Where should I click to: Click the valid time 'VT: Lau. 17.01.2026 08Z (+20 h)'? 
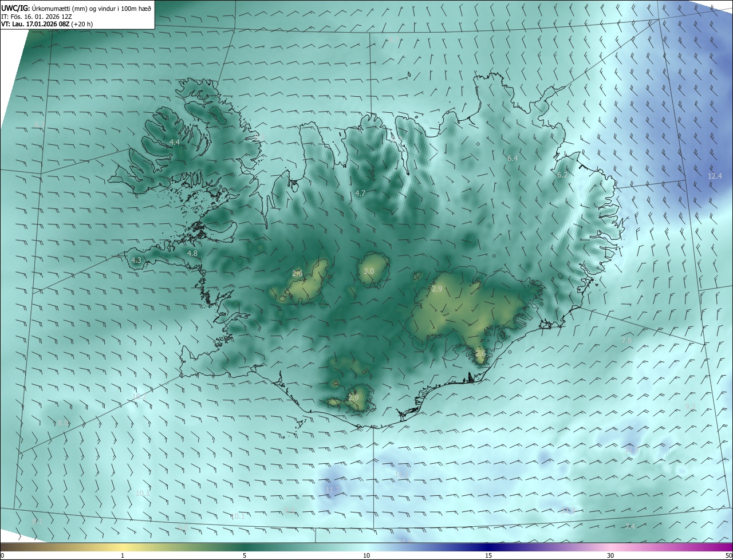click(x=47, y=25)
